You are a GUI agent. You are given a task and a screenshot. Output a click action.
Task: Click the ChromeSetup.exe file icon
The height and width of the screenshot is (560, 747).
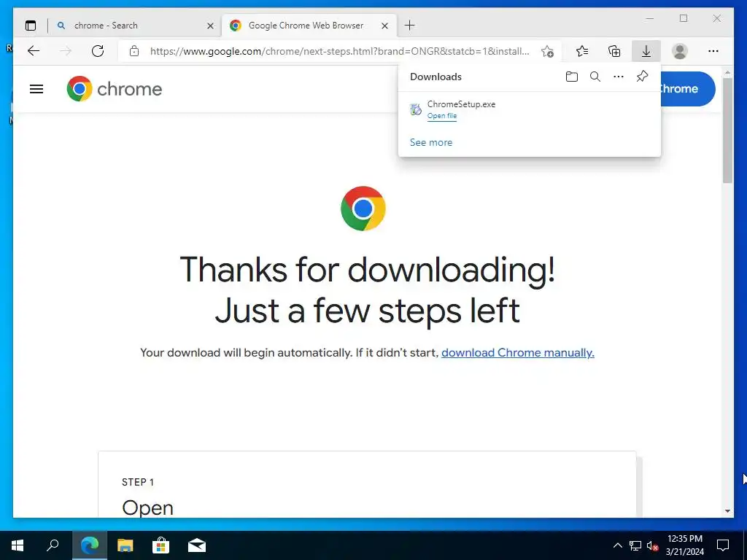[x=415, y=109]
